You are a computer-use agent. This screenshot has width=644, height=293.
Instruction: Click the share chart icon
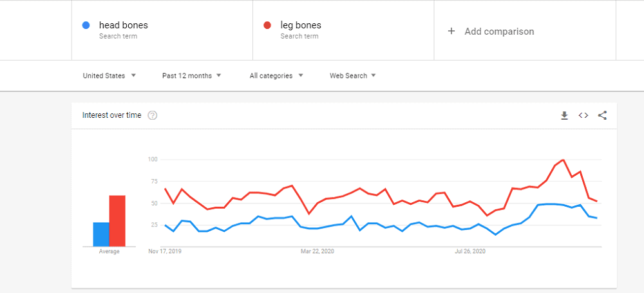coord(602,115)
